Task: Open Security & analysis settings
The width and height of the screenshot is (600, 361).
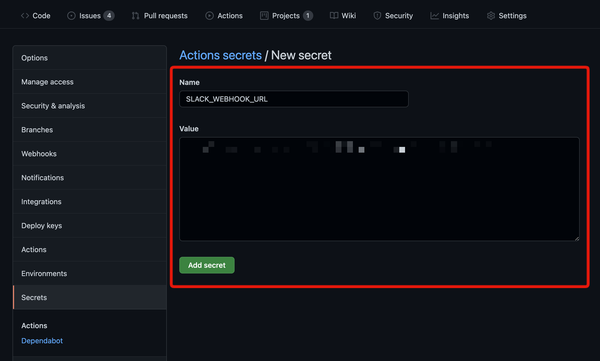Action: click(x=90, y=106)
